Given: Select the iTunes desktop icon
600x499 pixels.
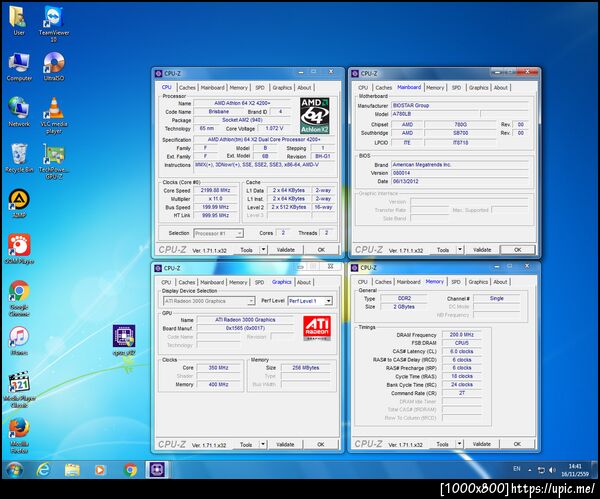Looking at the screenshot, I should click(18, 337).
